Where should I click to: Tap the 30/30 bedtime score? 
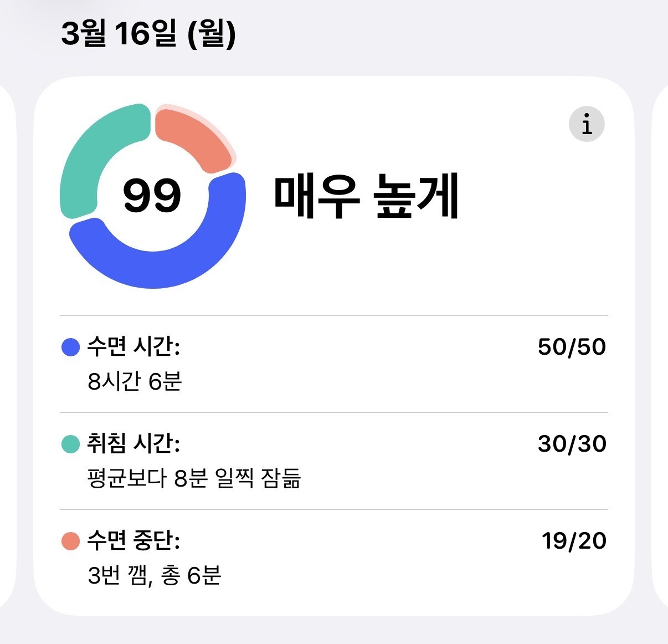point(572,444)
